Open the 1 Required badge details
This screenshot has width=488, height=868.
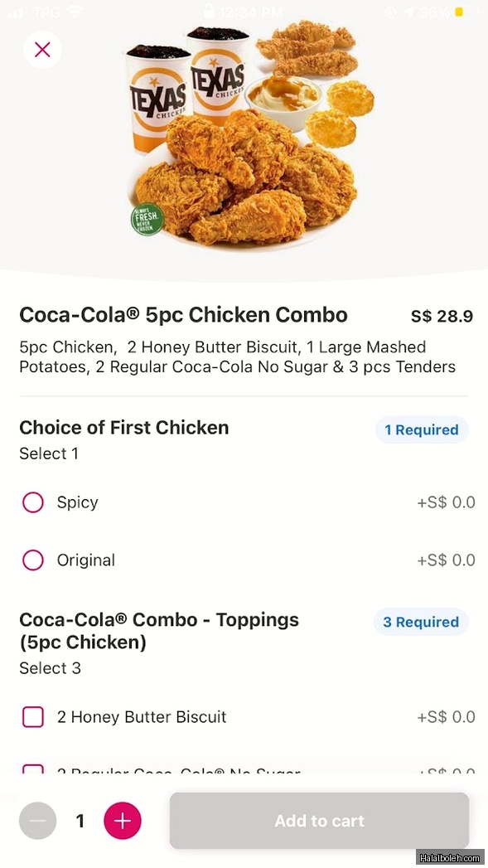coord(422,429)
